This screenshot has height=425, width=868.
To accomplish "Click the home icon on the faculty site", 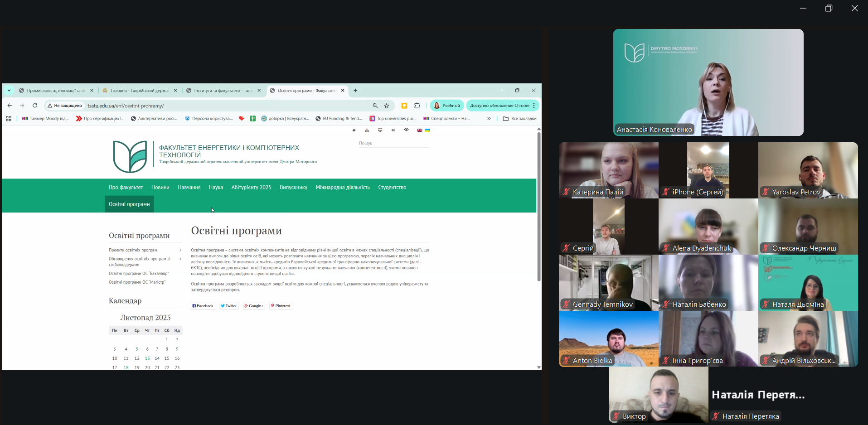I will pos(354,130).
